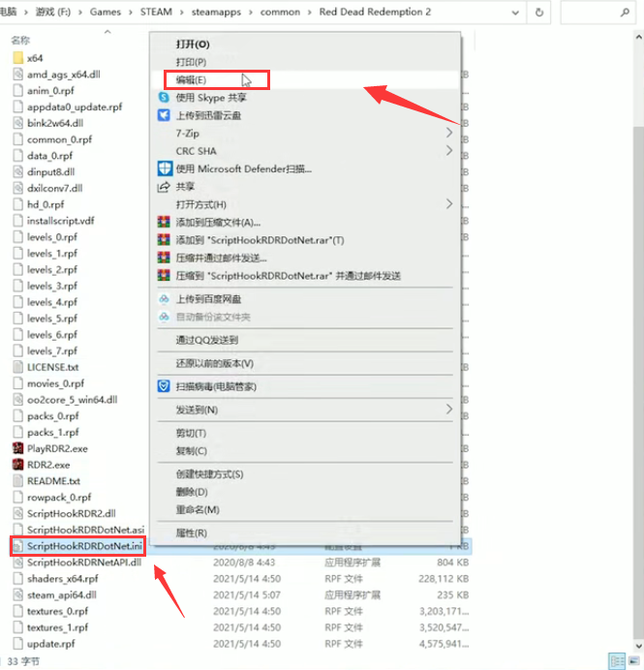Click 游戏 (F:) in breadcrumb path
Screen dimensions: 644x670
53,12
